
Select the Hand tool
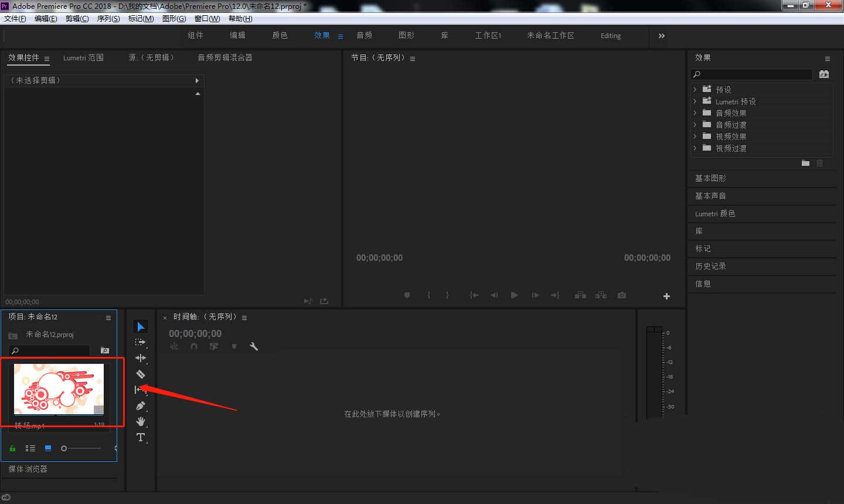[141, 421]
